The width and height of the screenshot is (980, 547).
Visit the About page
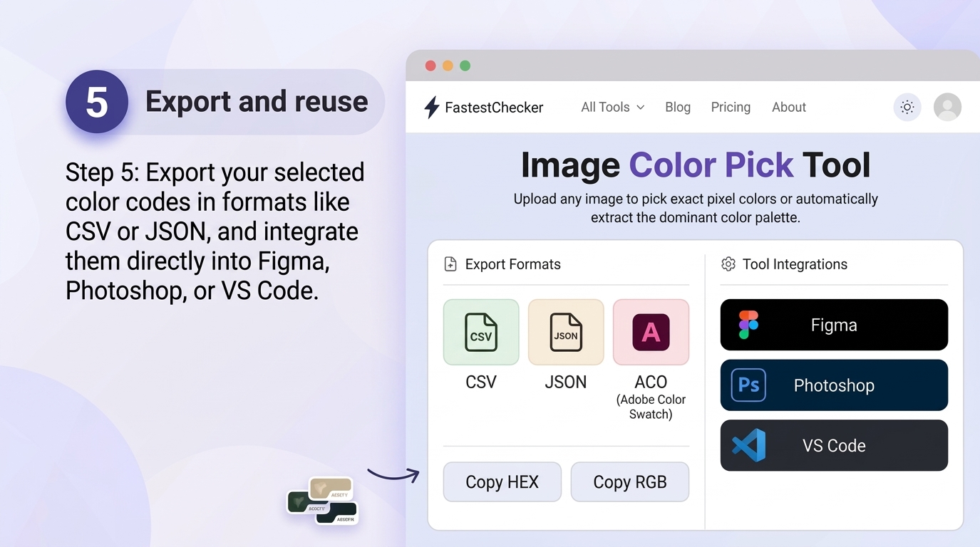click(789, 108)
